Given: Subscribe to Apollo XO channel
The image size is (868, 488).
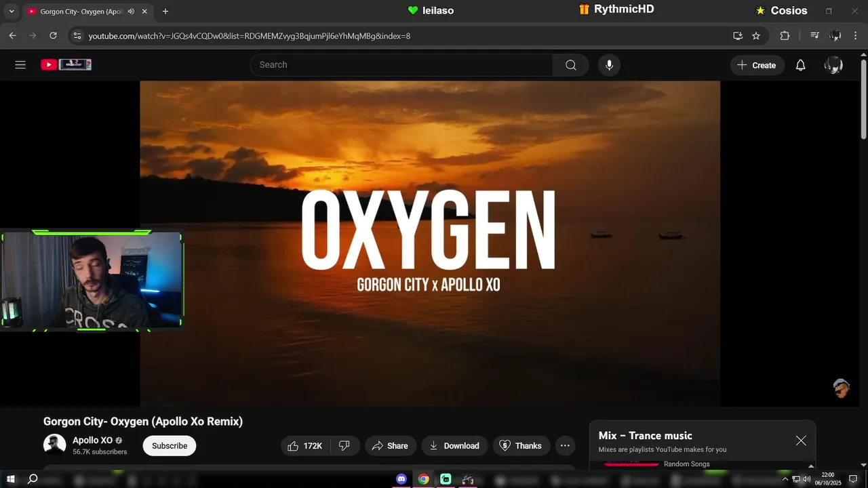Looking at the screenshot, I should point(170,446).
